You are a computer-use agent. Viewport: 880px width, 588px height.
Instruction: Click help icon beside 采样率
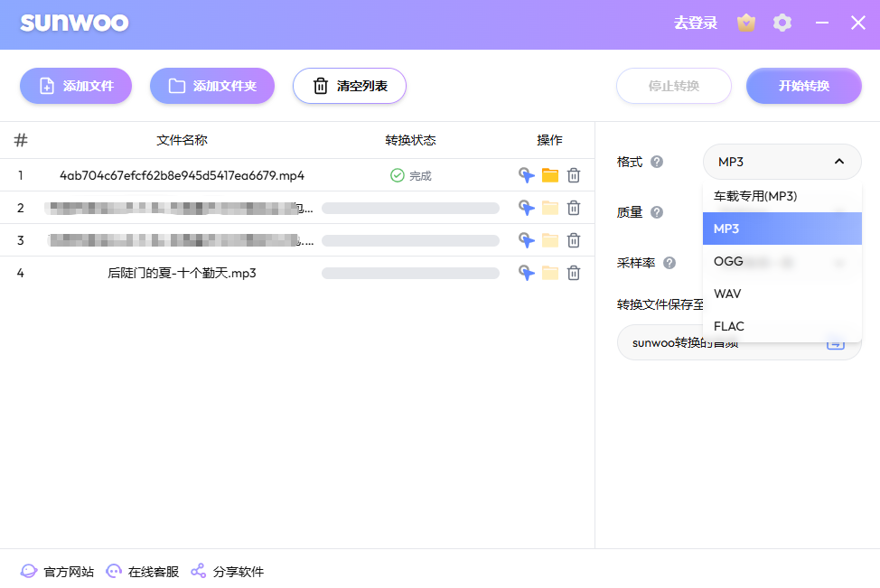click(669, 263)
